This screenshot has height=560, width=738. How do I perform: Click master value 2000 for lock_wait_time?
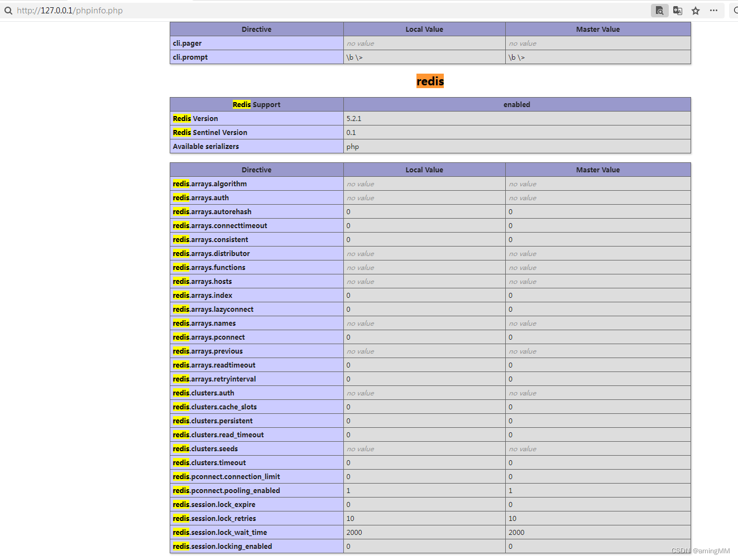coord(516,533)
